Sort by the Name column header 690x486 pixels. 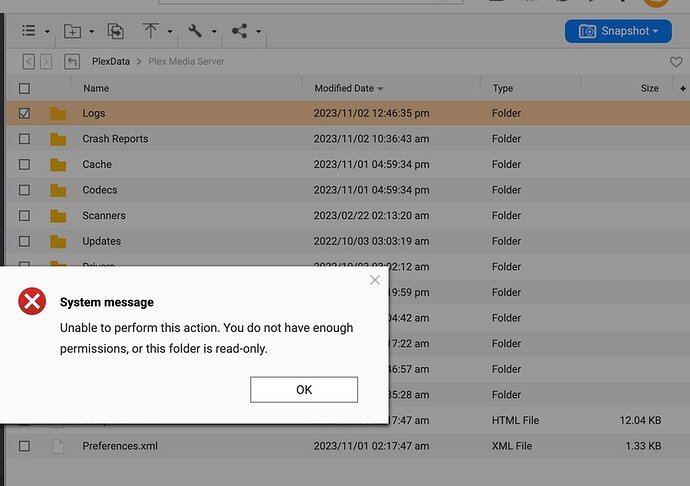pyautogui.click(x=96, y=88)
